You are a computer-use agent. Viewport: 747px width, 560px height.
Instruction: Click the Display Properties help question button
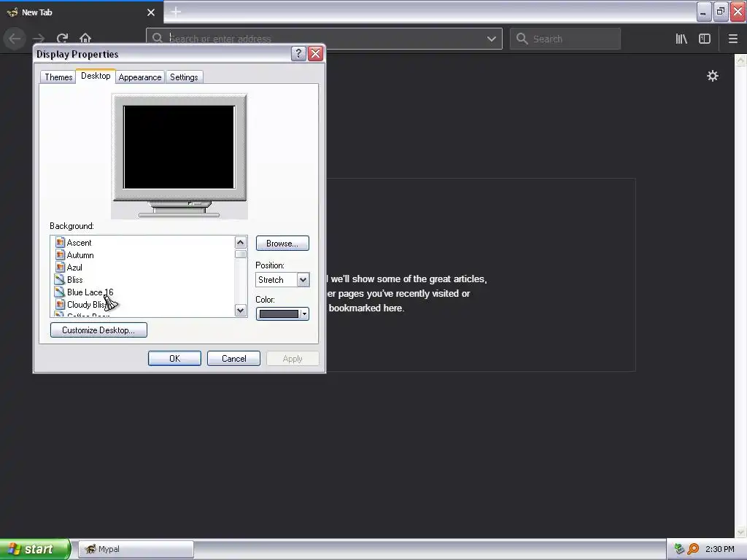[x=298, y=54]
